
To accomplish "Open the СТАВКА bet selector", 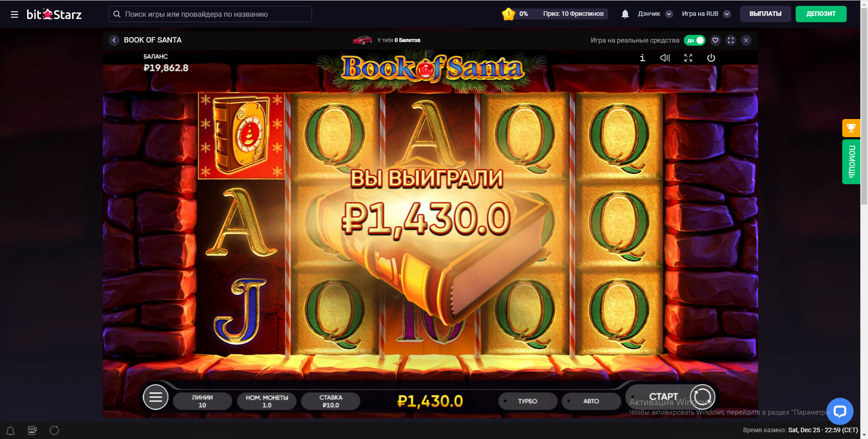I will [330, 401].
